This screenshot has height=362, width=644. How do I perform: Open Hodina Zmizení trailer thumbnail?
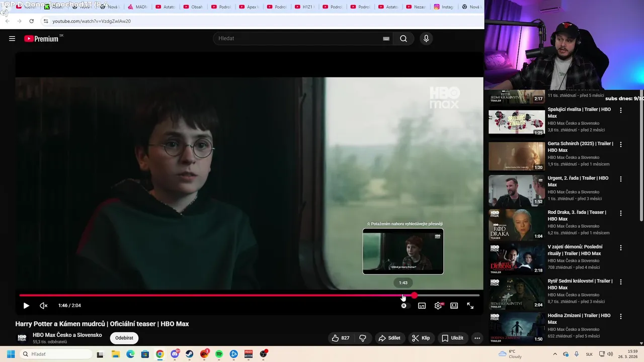517,327
